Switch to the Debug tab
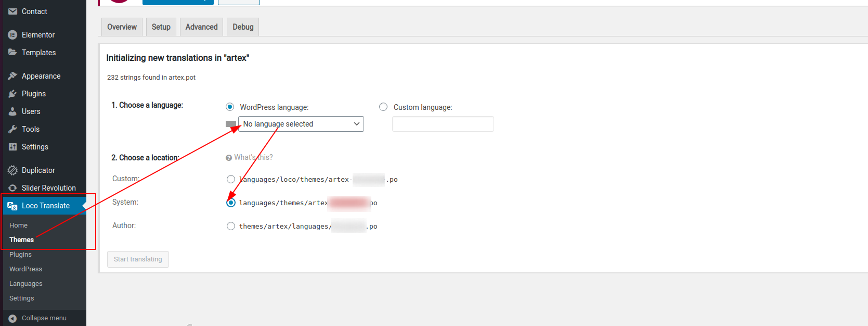The image size is (868, 326). 243,27
